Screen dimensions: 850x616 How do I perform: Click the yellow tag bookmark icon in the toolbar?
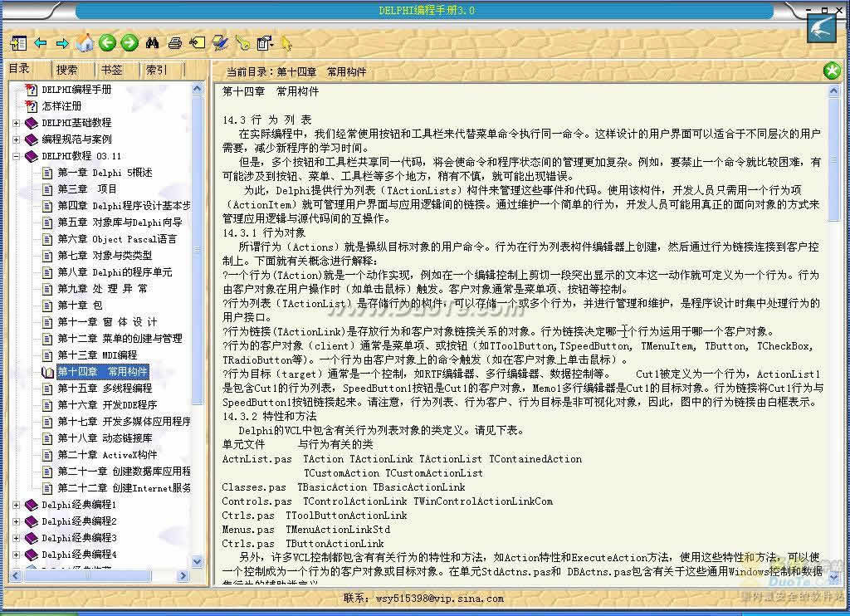[x=198, y=43]
